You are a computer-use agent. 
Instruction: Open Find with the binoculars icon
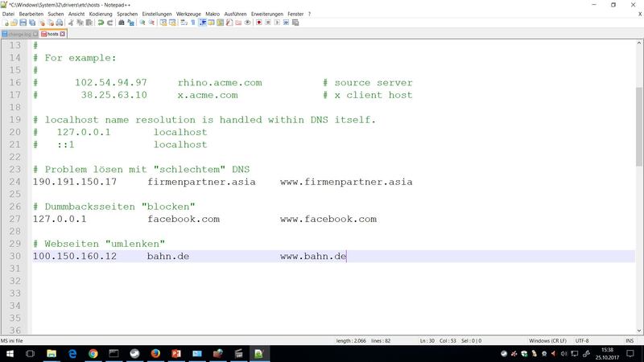(x=122, y=23)
